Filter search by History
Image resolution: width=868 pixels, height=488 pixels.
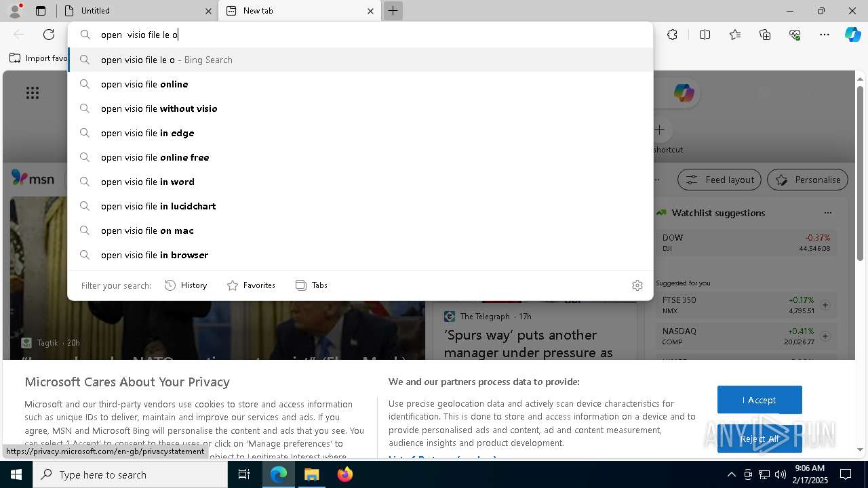point(186,285)
